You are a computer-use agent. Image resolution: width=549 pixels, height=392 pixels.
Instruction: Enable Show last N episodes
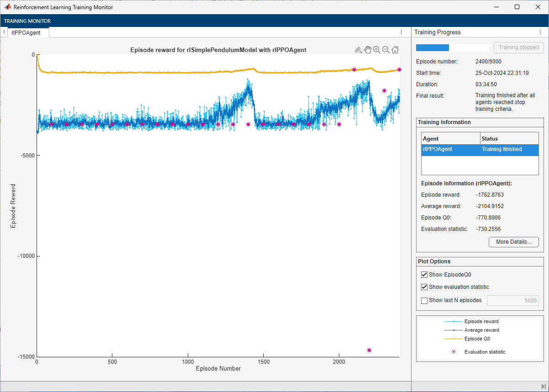424,300
